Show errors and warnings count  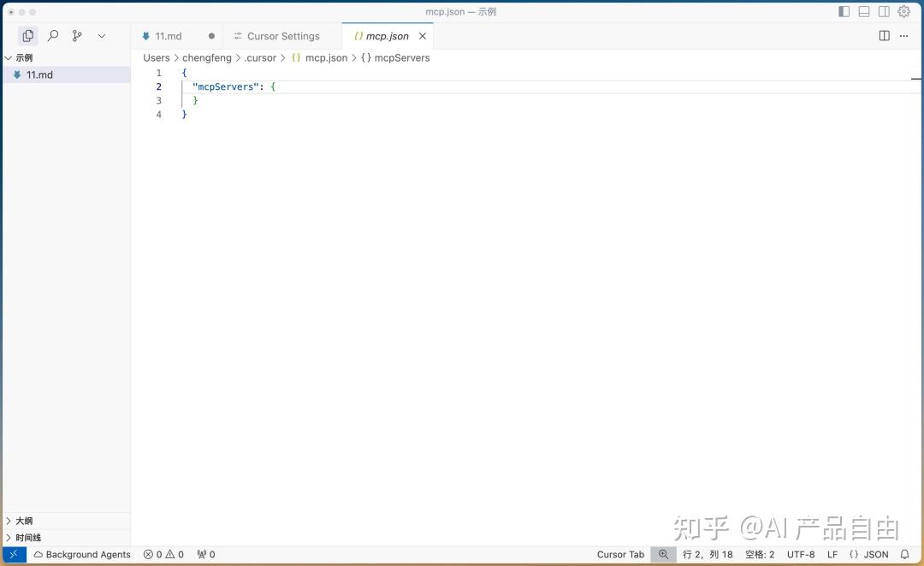[x=163, y=554]
